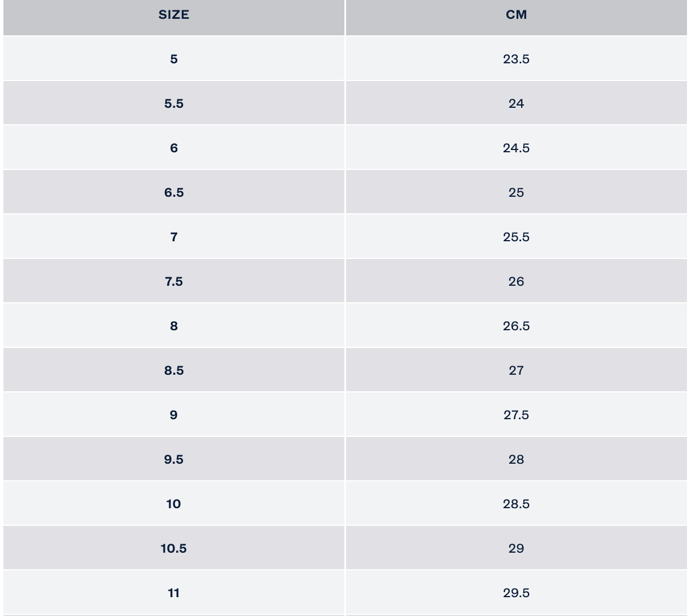Screen dimensions: 691x616
Task: Click the 28.5 cm value
Action: tap(516, 504)
